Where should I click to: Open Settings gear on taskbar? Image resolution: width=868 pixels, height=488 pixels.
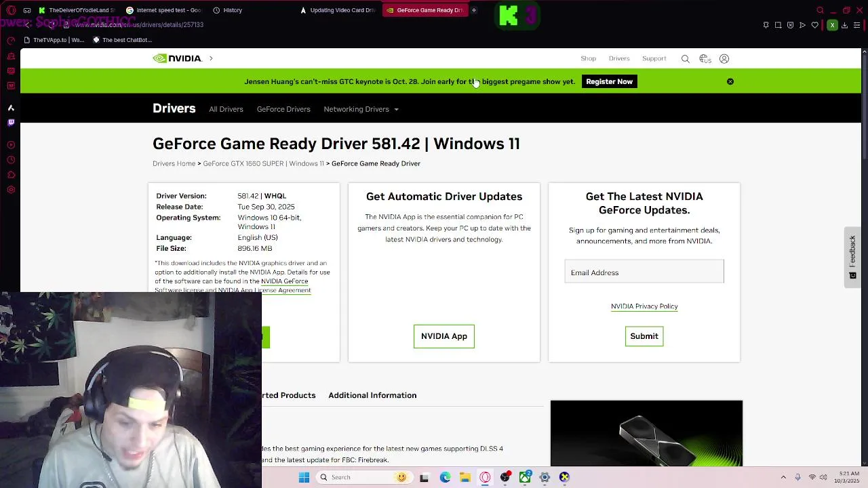click(545, 477)
